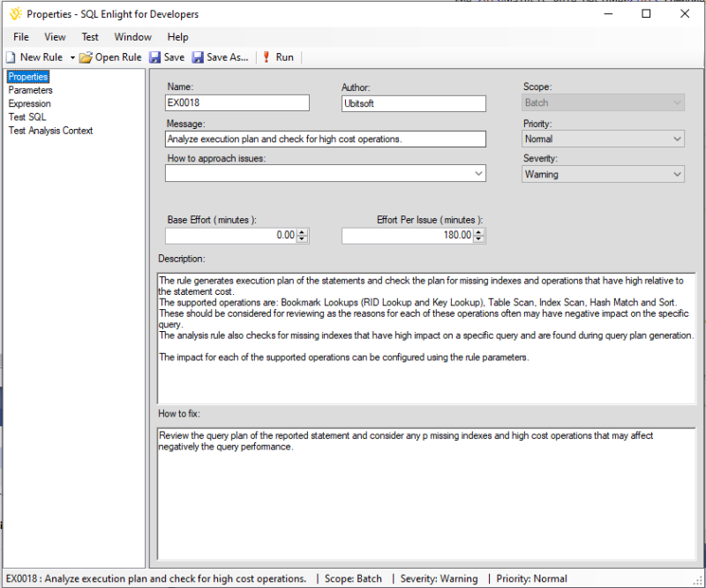706x588 pixels.
Task: Decrease the Effort Per Issue value with the down arrow
Action: [x=478, y=238]
